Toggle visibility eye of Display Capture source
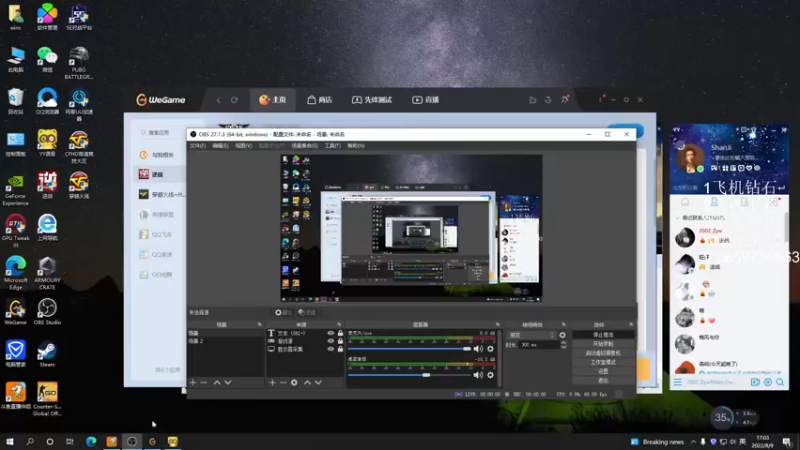Image resolution: width=800 pixels, height=450 pixels. coord(331,349)
